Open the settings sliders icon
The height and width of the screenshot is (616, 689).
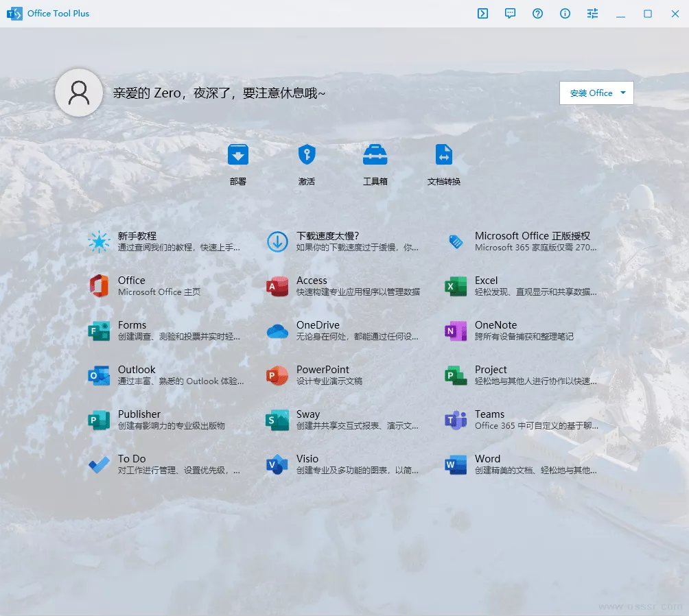pyautogui.click(x=592, y=14)
